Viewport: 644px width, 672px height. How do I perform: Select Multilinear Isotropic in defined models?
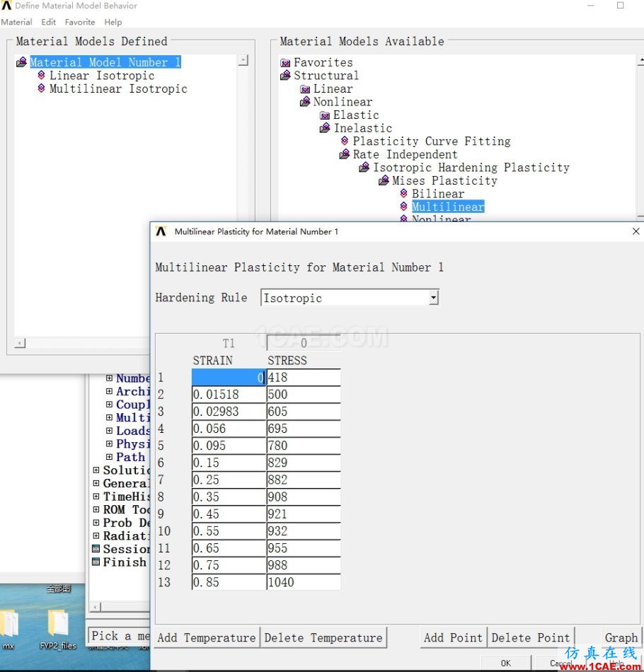click(118, 88)
